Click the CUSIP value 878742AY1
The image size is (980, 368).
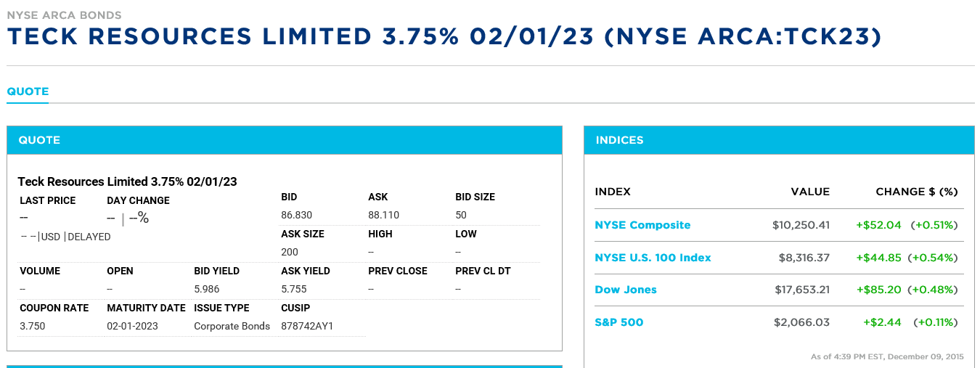(x=307, y=326)
